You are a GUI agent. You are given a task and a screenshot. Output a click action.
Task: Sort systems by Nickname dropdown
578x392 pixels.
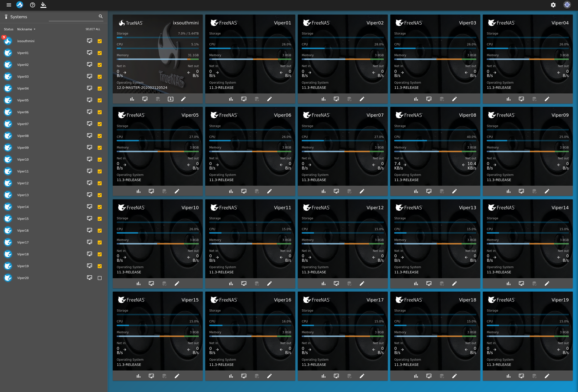26,29
